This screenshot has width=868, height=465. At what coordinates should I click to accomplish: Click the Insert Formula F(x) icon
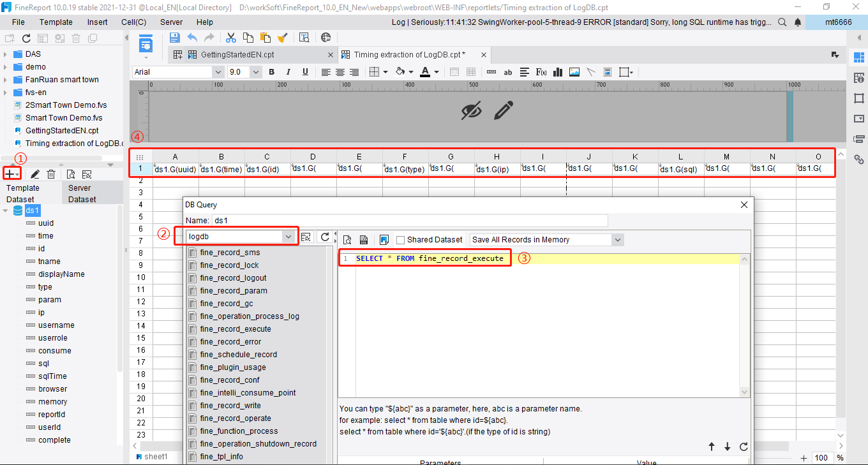click(541, 72)
